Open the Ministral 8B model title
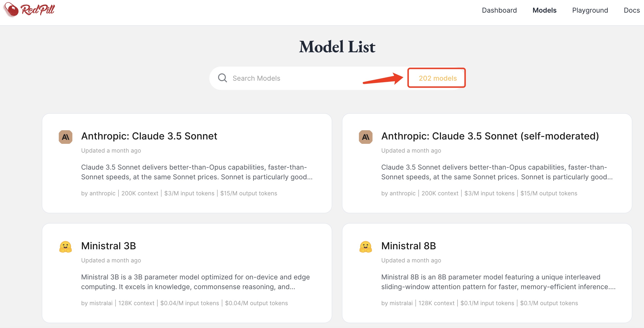The image size is (644, 328). click(408, 246)
